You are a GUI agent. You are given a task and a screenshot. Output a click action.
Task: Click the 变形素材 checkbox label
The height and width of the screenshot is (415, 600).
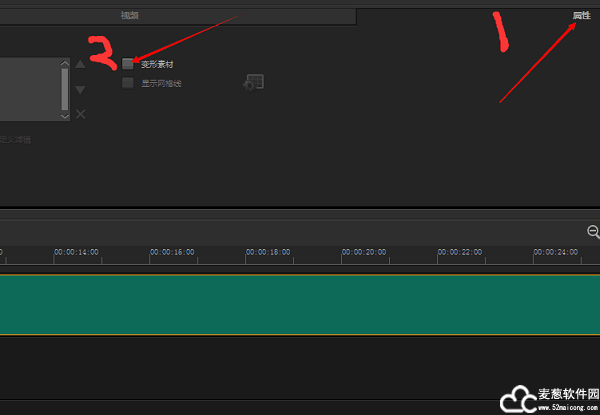tap(157, 64)
